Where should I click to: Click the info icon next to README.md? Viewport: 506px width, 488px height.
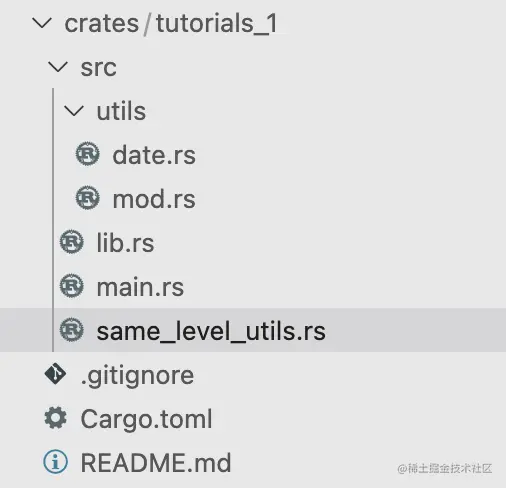coord(55,462)
